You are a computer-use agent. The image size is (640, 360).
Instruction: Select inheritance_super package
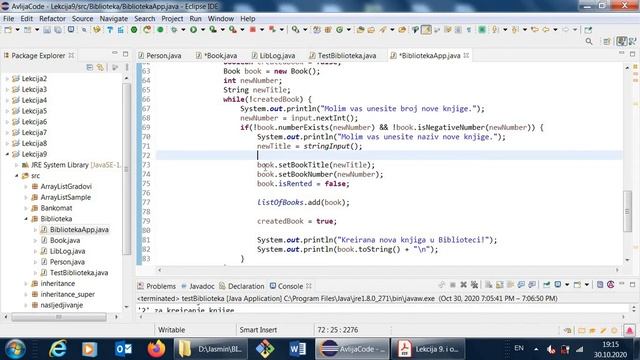(67, 294)
